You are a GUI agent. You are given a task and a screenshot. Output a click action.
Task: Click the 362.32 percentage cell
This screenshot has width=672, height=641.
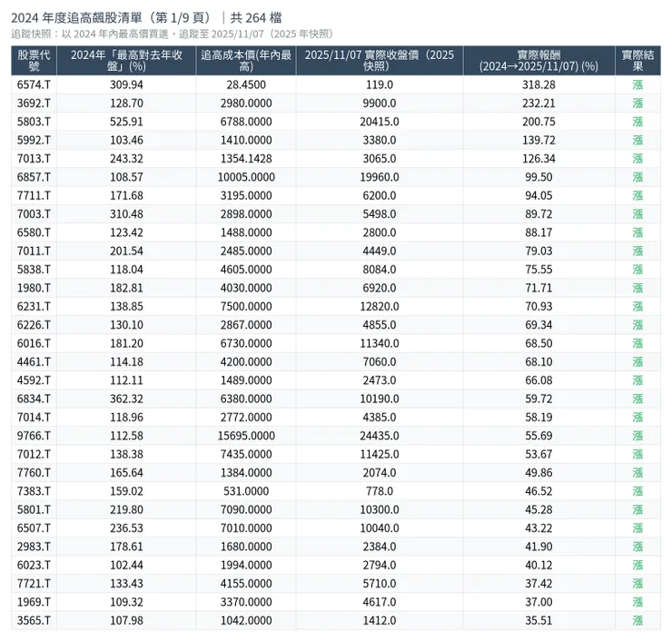pos(126,399)
